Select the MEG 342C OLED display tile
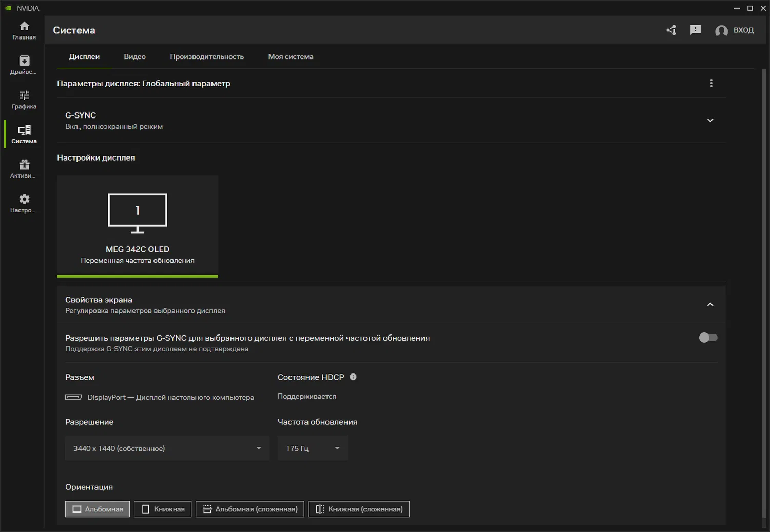 (x=138, y=226)
